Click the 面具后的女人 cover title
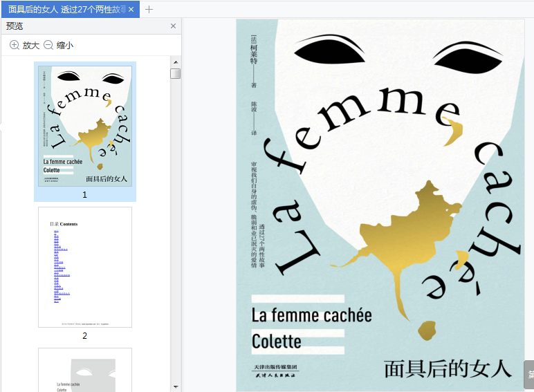Viewport: 534px width, 392px height. 448,369
